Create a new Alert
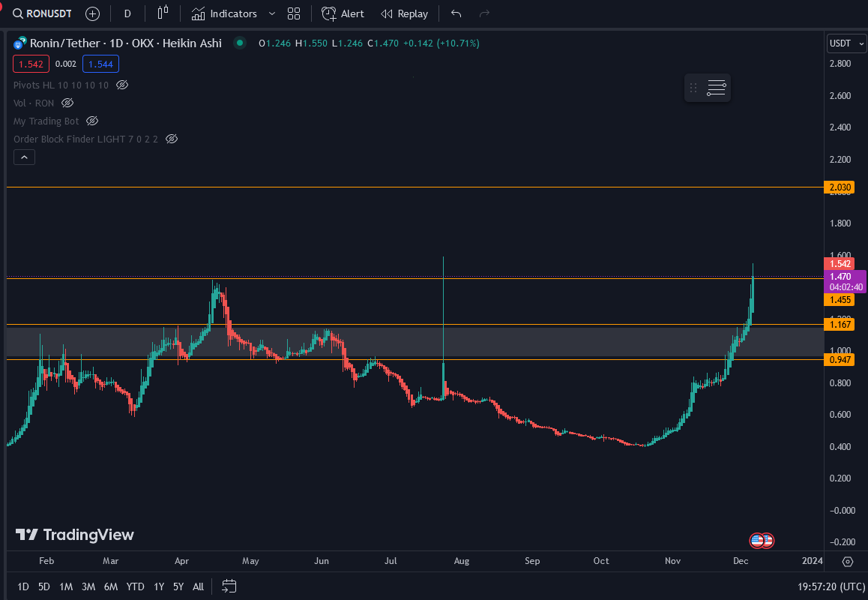Screen dimensions: 868x600 (343, 13)
